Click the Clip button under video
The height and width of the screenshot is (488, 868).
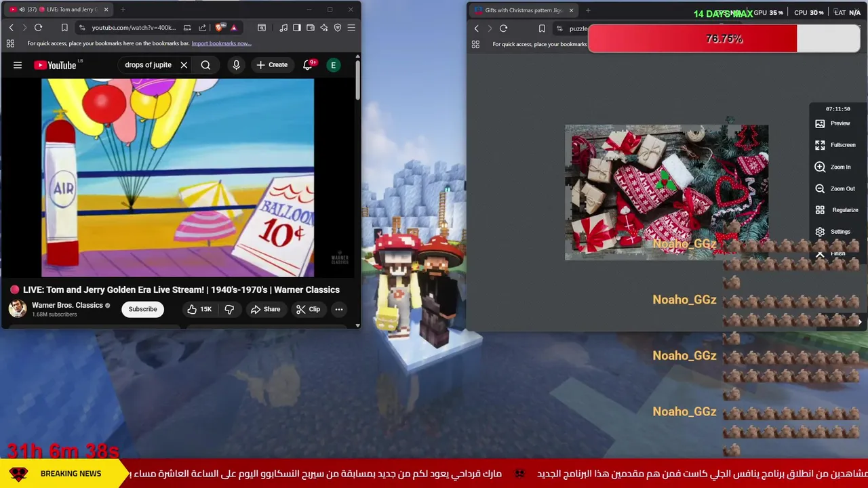coord(308,309)
